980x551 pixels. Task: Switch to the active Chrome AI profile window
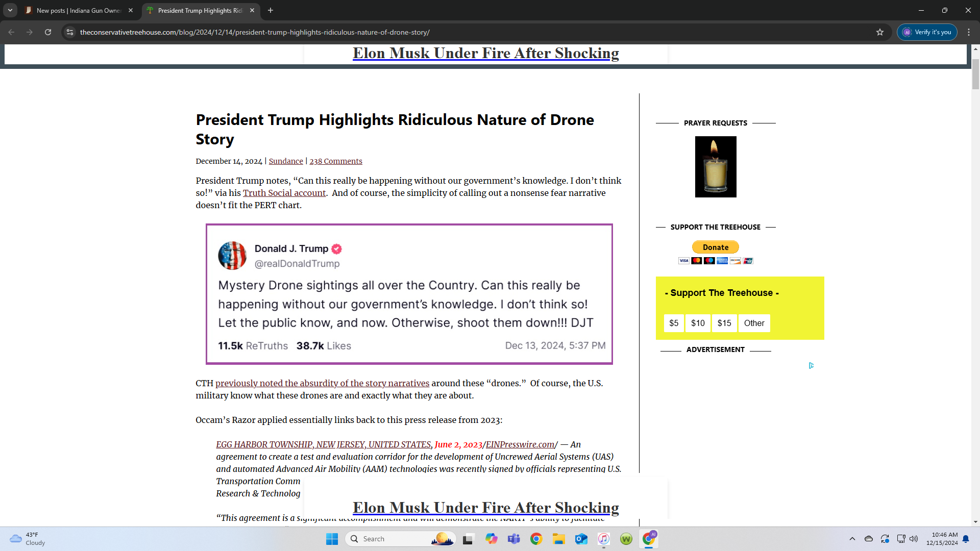(x=649, y=539)
